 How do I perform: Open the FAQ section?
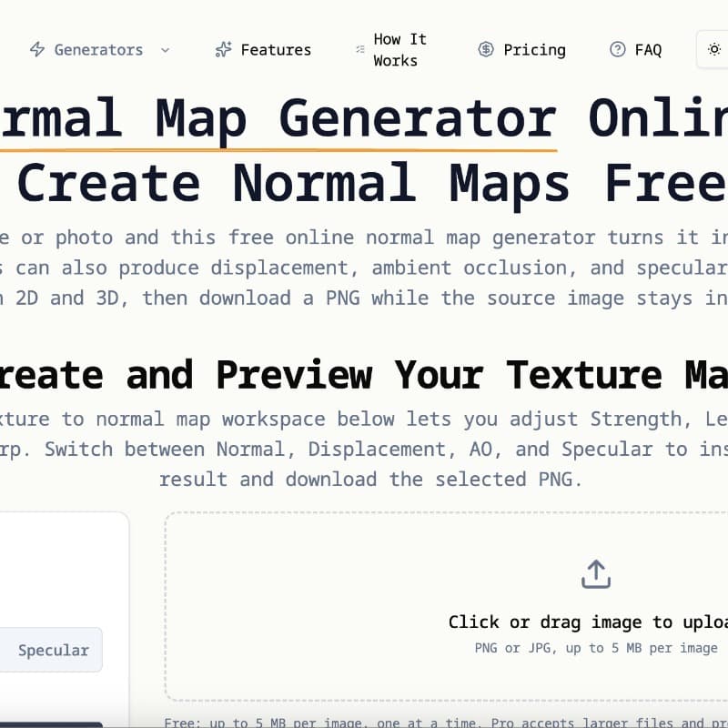coord(635,50)
